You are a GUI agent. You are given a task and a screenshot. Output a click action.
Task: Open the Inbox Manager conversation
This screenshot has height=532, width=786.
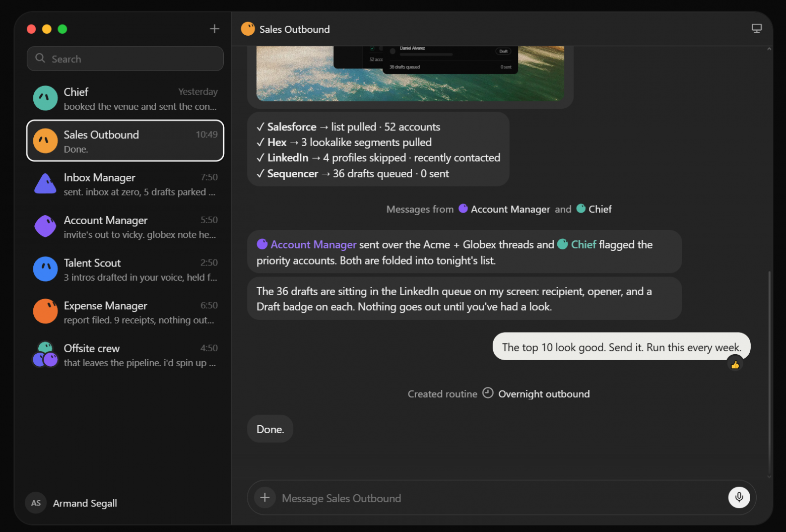(x=125, y=184)
